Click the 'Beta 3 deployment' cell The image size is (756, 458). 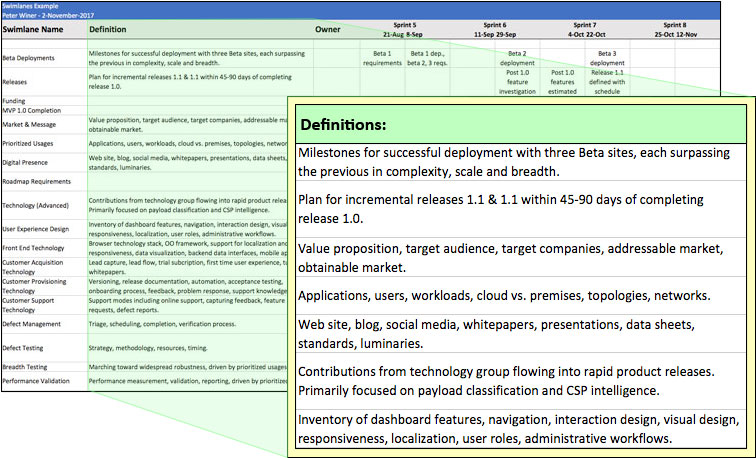click(607, 58)
